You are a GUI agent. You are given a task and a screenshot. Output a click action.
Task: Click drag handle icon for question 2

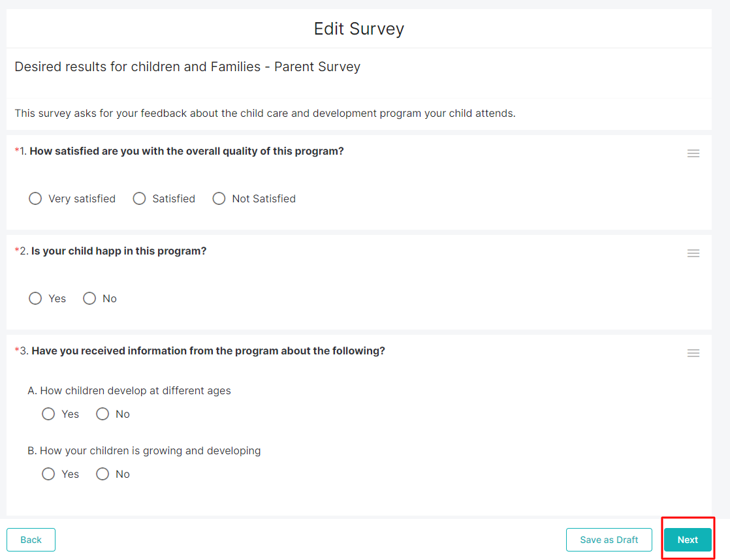pos(693,253)
